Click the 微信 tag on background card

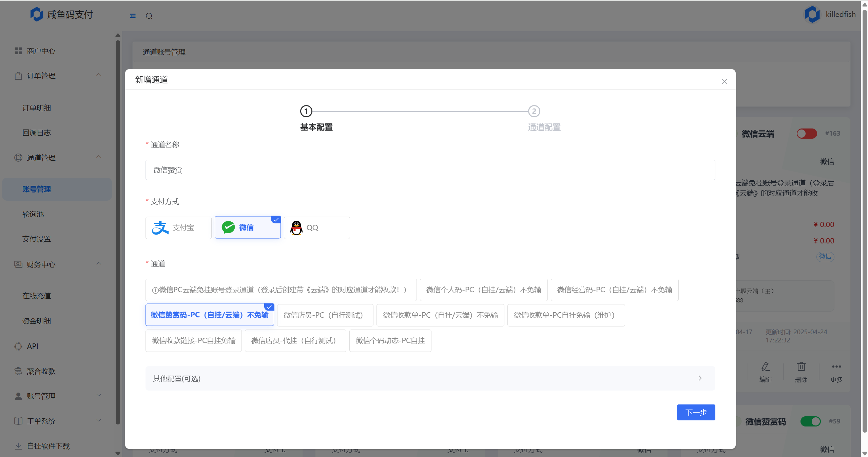coord(825,257)
